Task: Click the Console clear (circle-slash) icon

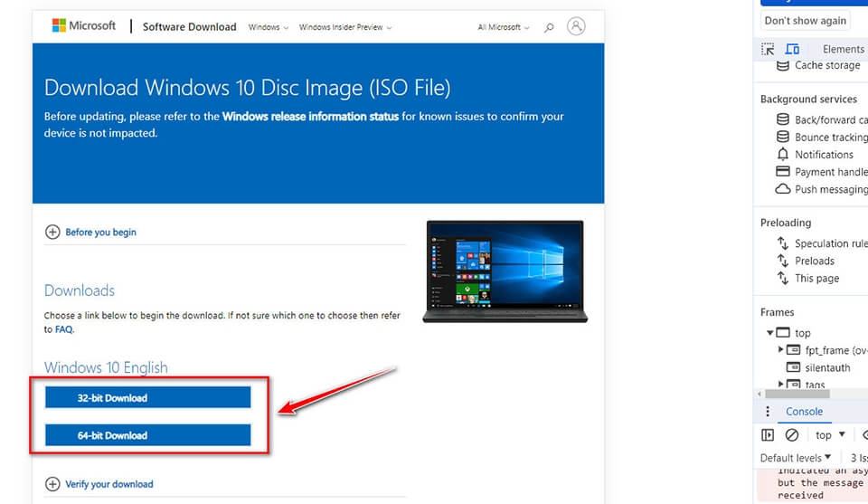Action: [792, 435]
